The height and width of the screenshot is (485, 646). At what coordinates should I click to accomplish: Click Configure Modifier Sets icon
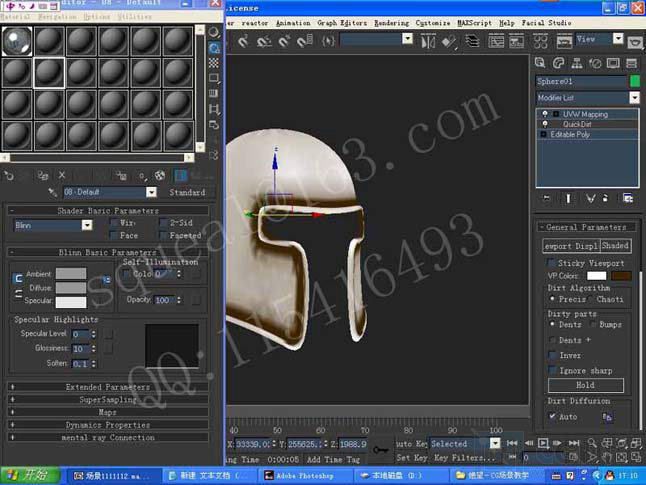pyautogui.click(x=627, y=198)
